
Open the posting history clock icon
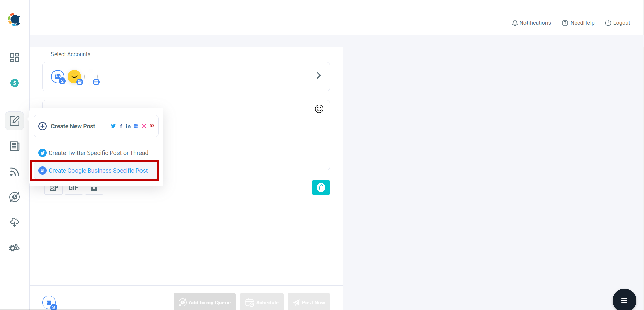coord(14,197)
